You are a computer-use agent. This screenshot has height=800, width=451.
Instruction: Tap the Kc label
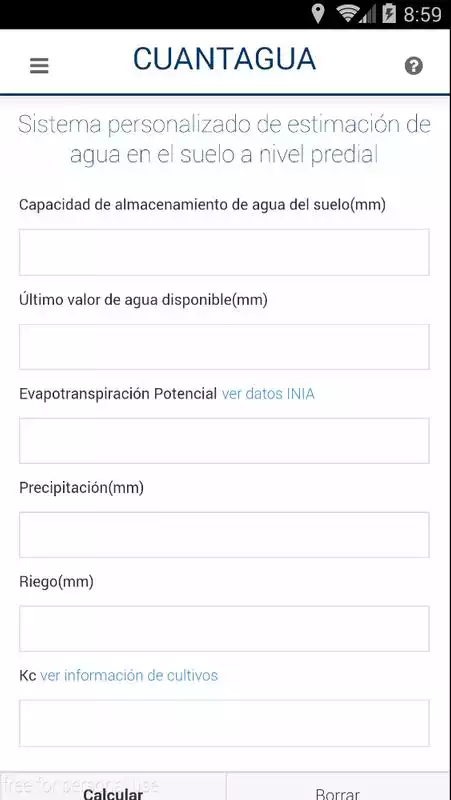click(x=28, y=676)
